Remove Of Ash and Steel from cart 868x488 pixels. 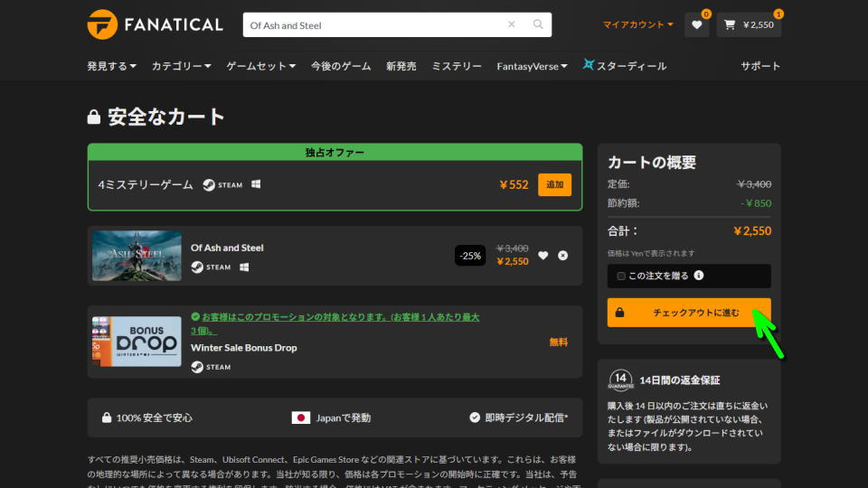pos(563,256)
